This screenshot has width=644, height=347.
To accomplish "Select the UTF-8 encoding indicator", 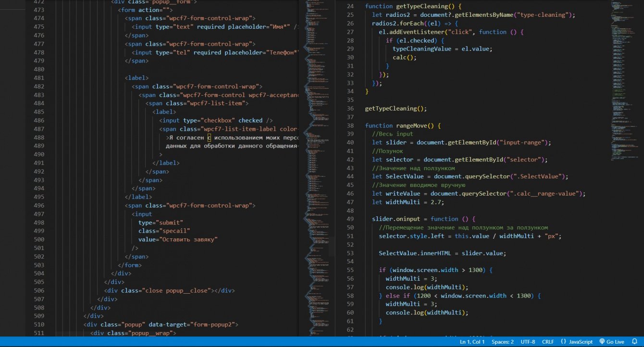I will click(528, 342).
